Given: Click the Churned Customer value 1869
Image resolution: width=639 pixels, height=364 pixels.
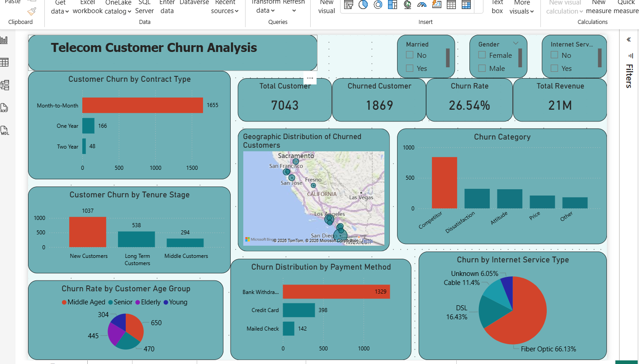Looking at the screenshot, I should [x=379, y=105].
